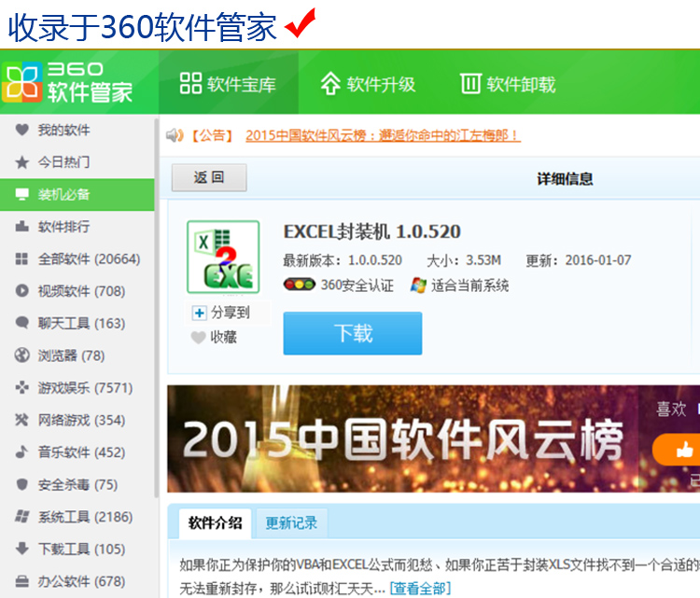
Task: Click the announcement speaker icon
Action: (x=175, y=134)
